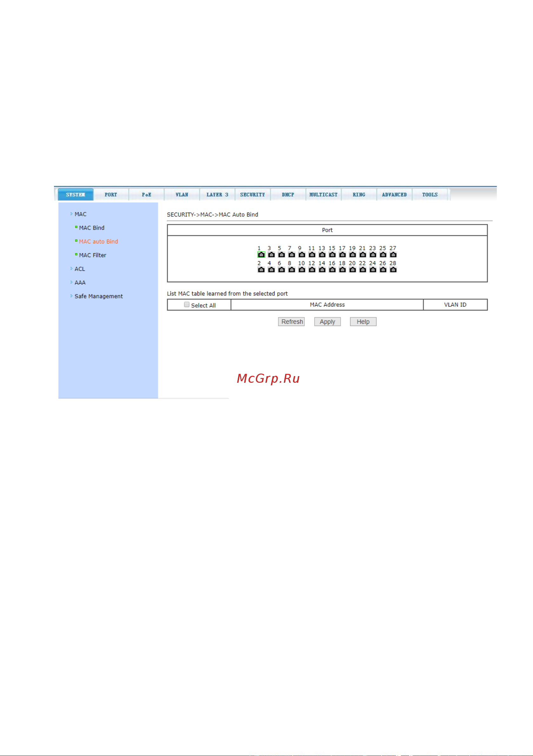Image resolution: width=533 pixels, height=756 pixels.
Task: Select port 15 icon
Action: click(332, 255)
